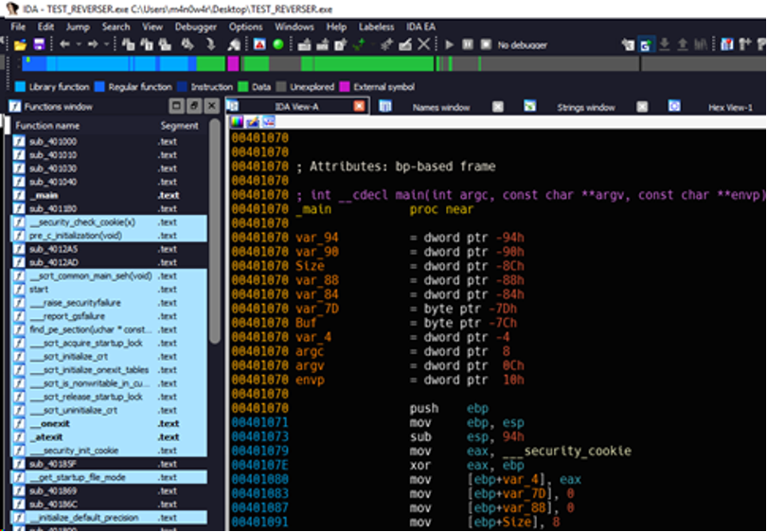Image resolution: width=767 pixels, height=532 pixels.
Task: Click the X cancel icon in toolbar
Action: point(423,44)
